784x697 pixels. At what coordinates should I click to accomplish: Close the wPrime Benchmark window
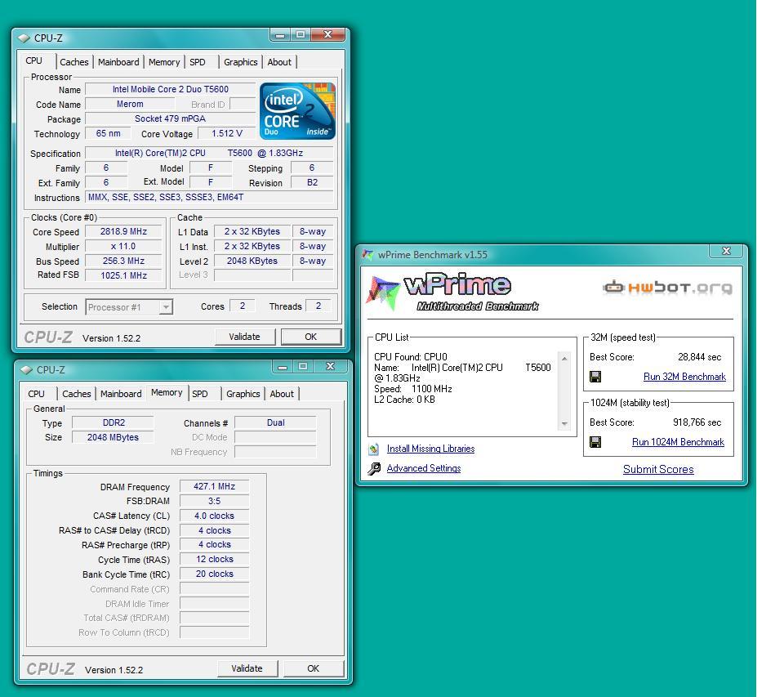pos(727,251)
